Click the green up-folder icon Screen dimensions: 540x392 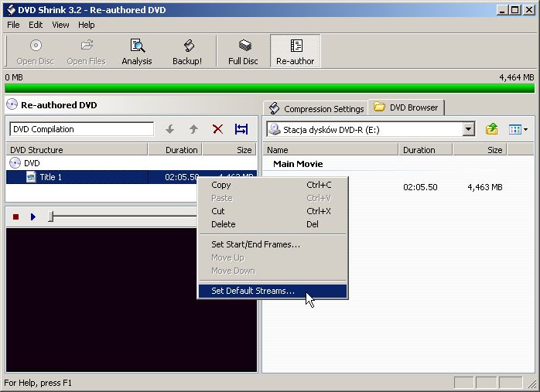tap(492, 129)
